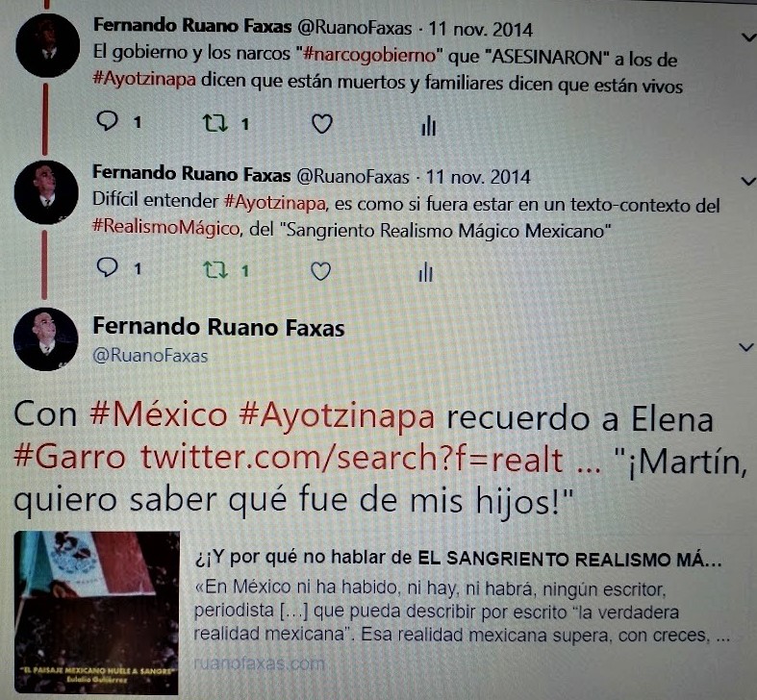Retweet the #RealismoMágico tweet

(x=214, y=270)
